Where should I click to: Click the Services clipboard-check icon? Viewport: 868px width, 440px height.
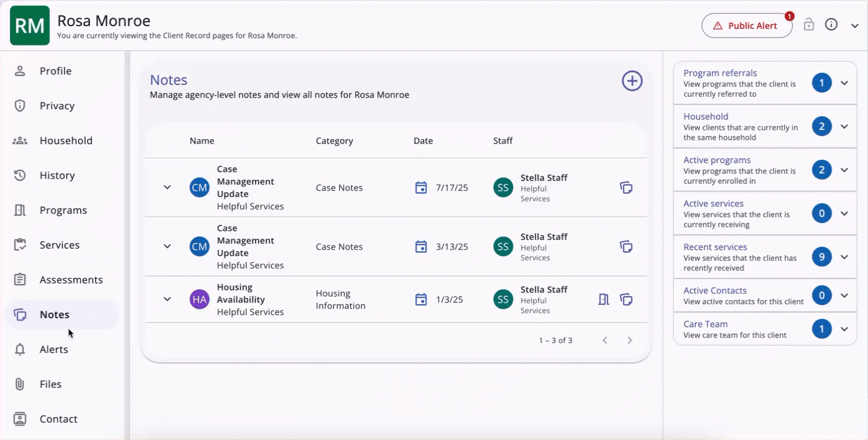20,245
